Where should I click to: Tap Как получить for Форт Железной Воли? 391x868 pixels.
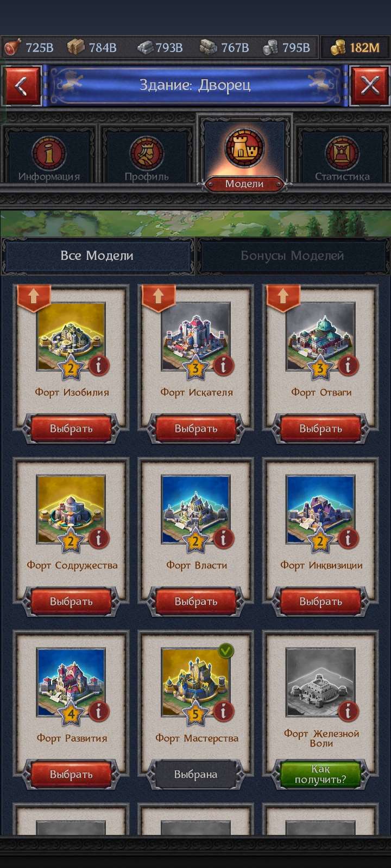coord(320,774)
